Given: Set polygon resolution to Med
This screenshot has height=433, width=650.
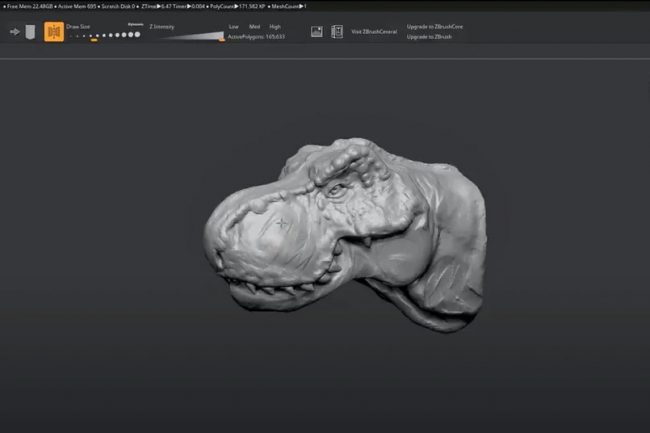Looking at the screenshot, I should (254, 26).
